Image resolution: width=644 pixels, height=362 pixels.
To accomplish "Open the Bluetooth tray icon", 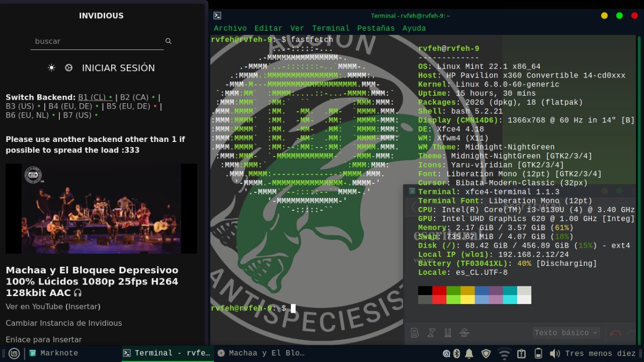I will [457, 353].
